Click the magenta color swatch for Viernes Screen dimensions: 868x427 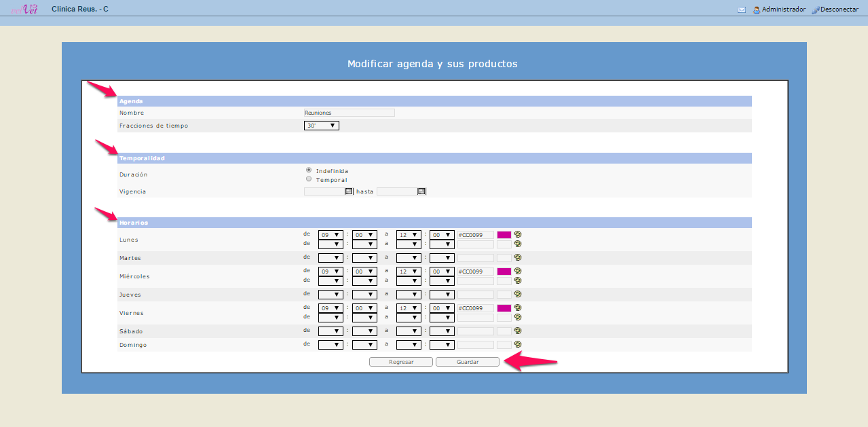pos(504,308)
